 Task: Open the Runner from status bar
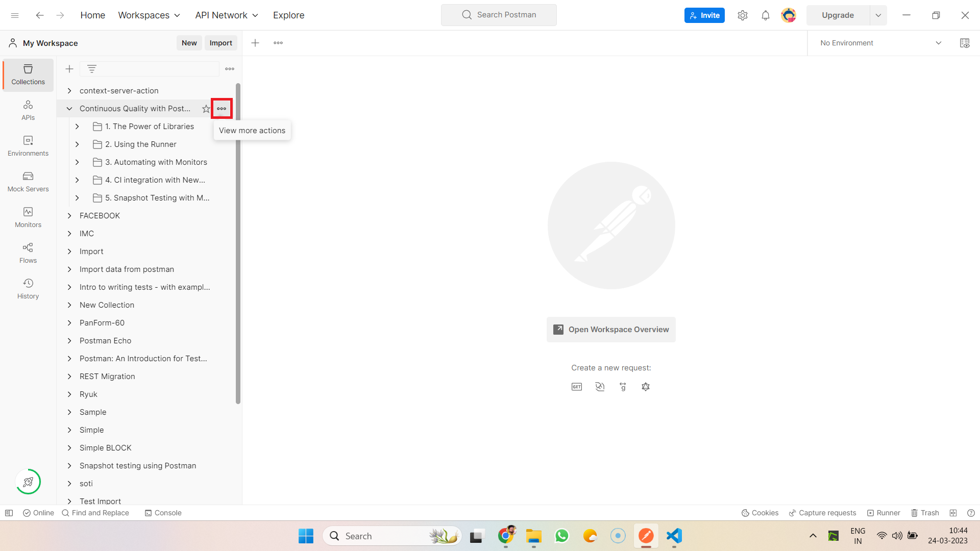[x=884, y=513]
